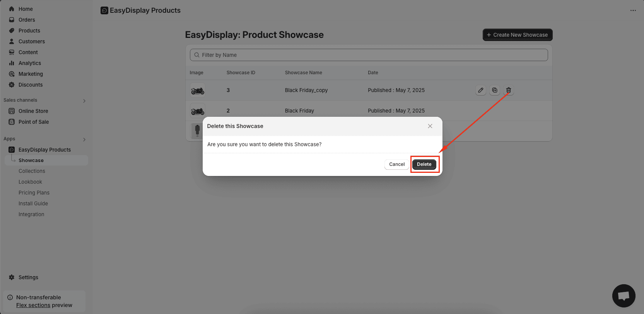
Task: Click the Orders label in sidebar
Action: click(27, 20)
